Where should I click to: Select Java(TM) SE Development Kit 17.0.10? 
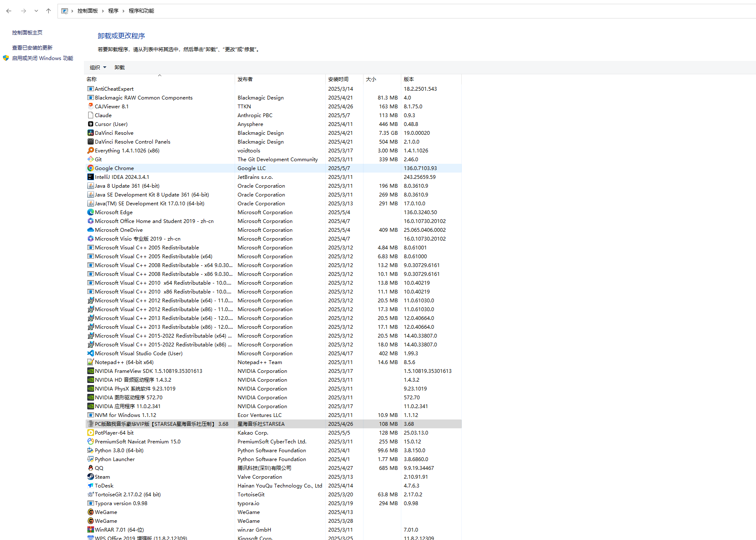pos(273,204)
